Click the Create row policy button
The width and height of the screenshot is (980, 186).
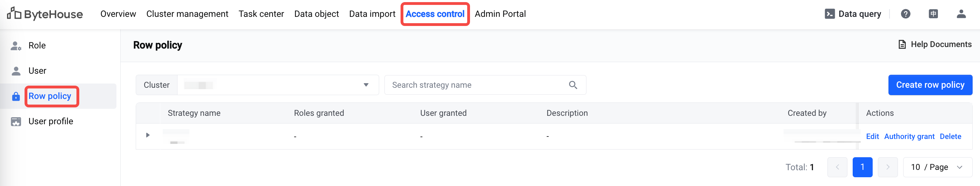click(x=930, y=85)
